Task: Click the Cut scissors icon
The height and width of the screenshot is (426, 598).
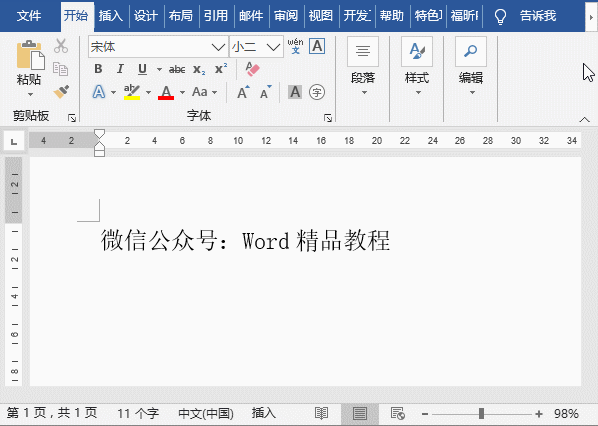Action: tap(61, 46)
